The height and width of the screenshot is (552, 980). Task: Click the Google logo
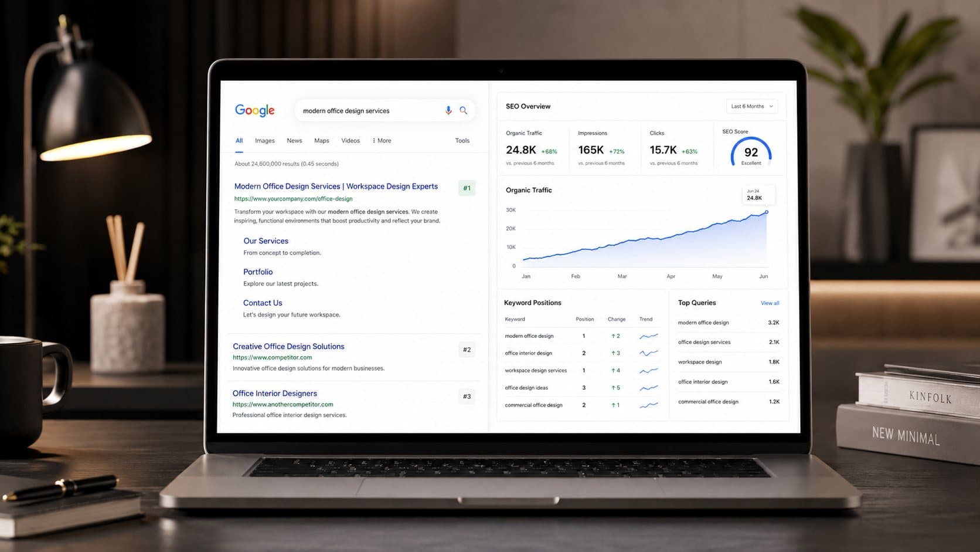[254, 110]
